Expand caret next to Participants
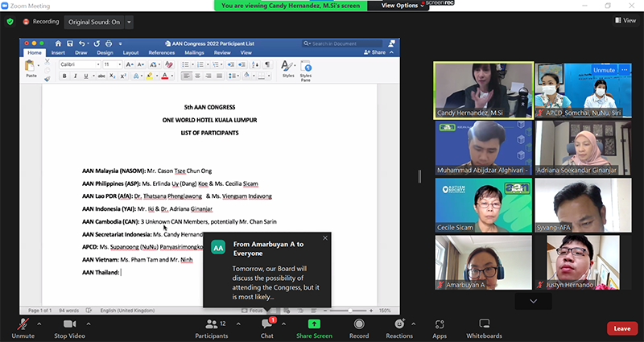This screenshot has height=342, width=644. click(x=238, y=324)
